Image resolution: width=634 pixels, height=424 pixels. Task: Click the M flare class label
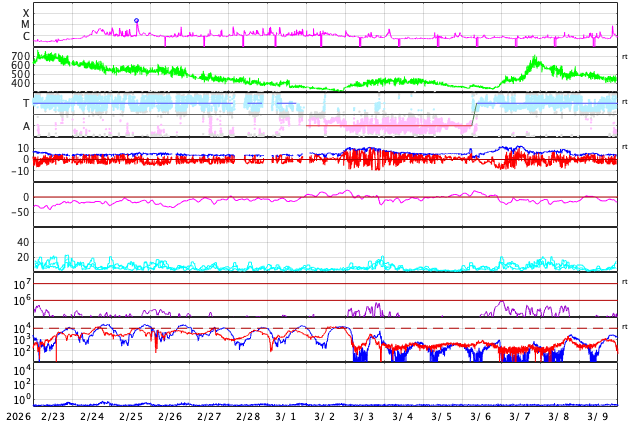pos(26,25)
